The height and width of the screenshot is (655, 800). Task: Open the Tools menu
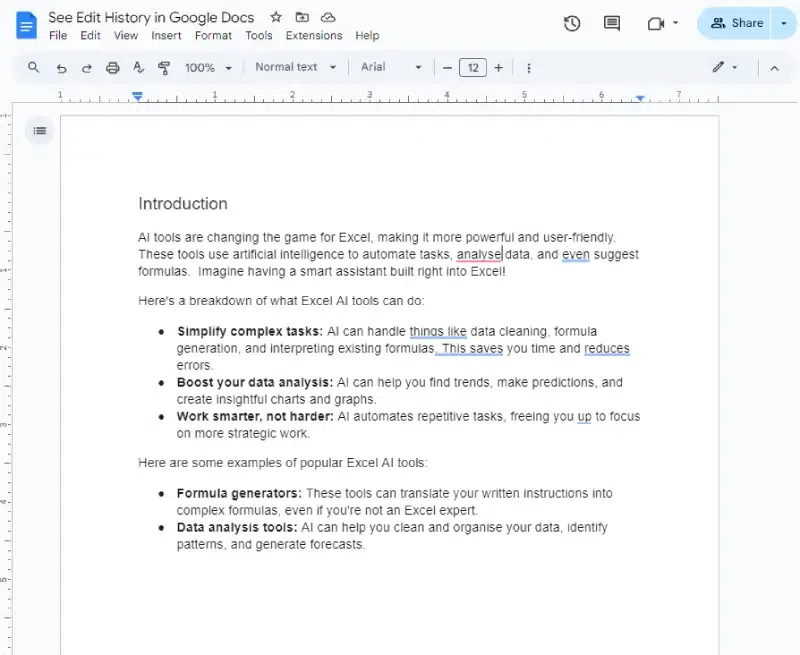pos(259,35)
